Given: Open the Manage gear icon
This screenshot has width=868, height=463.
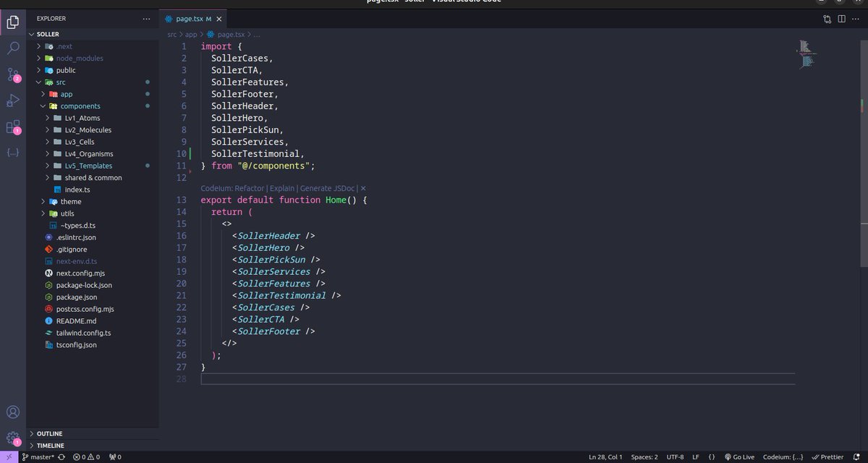Looking at the screenshot, I should pyautogui.click(x=13, y=438).
